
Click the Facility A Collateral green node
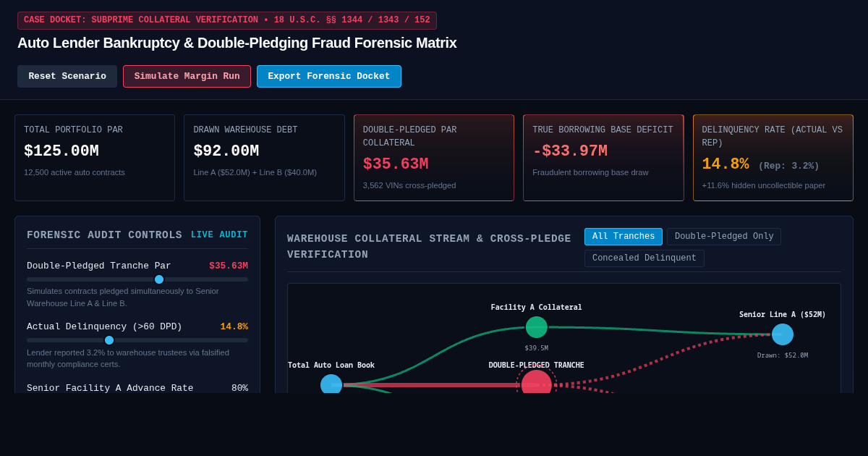point(536,327)
